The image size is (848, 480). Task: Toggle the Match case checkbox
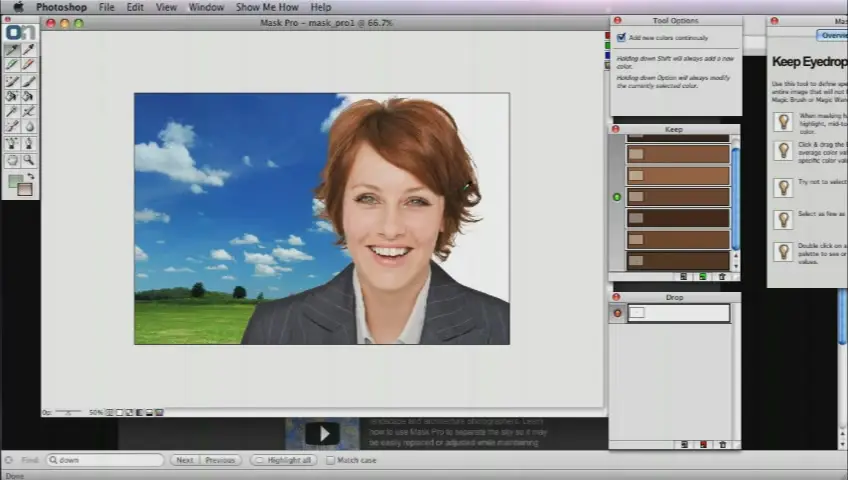coord(330,460)
